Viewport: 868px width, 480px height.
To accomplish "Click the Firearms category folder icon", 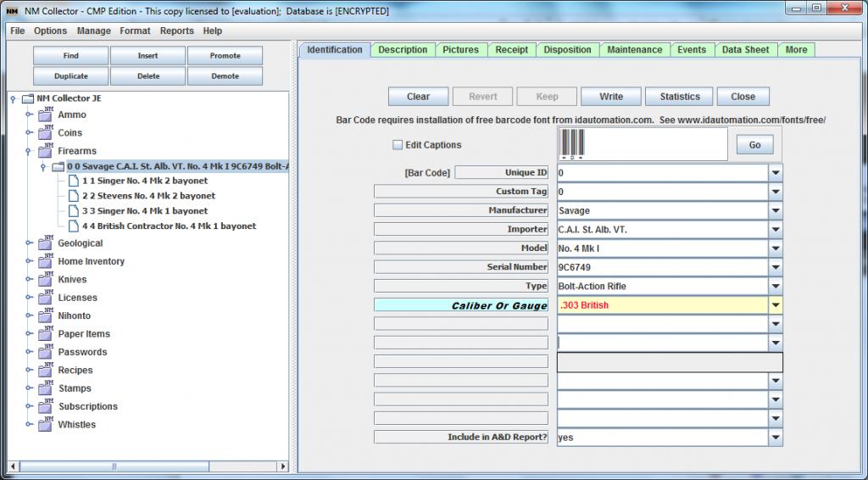I will coord(46,151).
